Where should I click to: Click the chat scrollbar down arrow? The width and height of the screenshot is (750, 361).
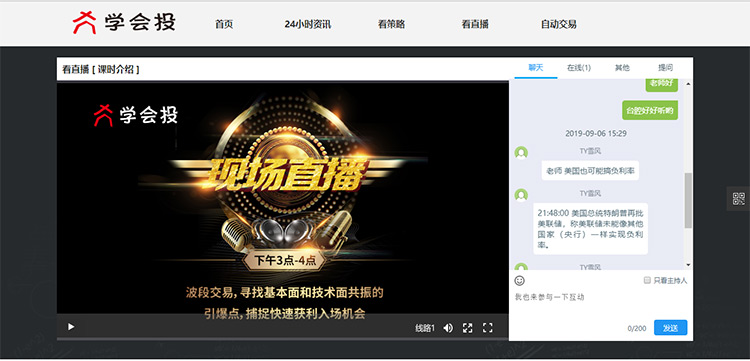coord(688,264)
